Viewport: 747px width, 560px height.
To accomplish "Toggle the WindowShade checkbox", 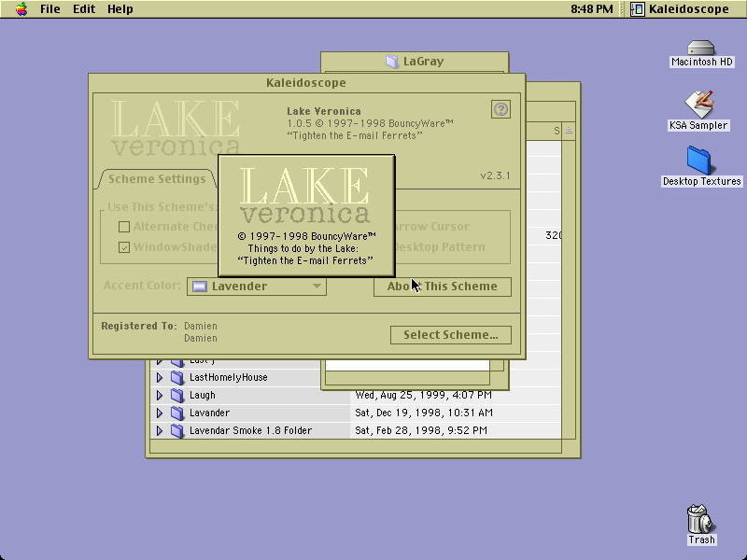I will [x=124, y=247].
